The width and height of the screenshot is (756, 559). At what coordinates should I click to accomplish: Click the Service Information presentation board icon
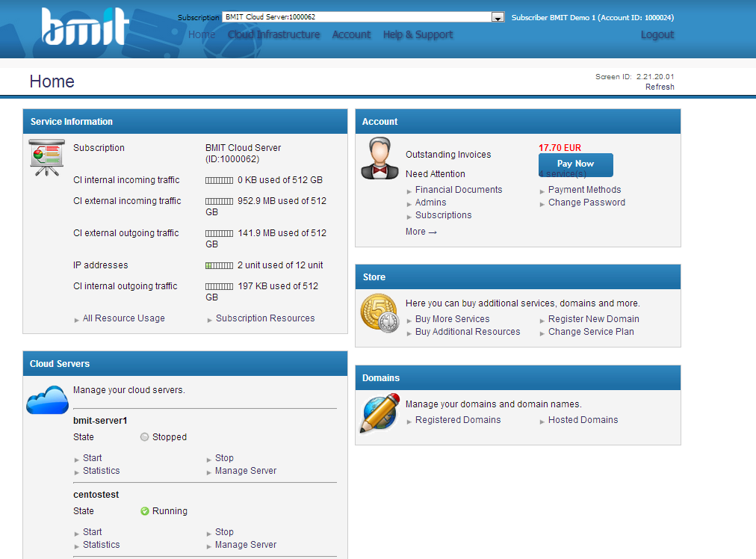pyautogui.click(x=46, y=158)
